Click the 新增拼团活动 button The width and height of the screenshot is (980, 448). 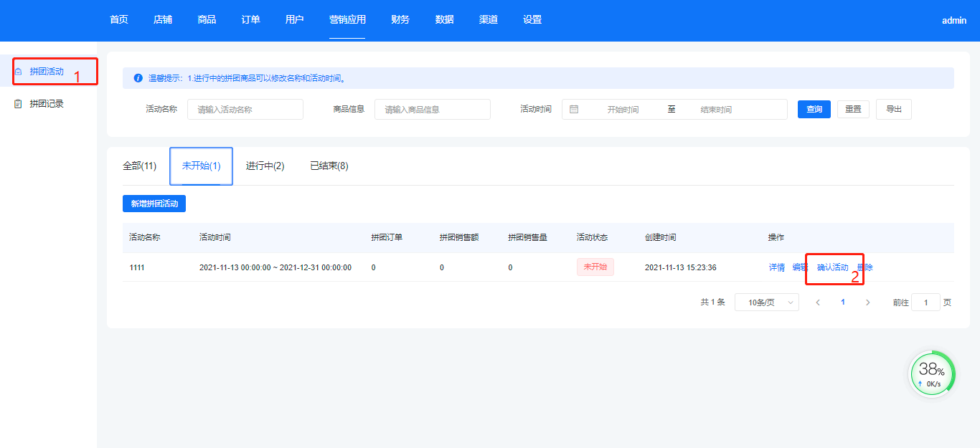coord(154,204)
